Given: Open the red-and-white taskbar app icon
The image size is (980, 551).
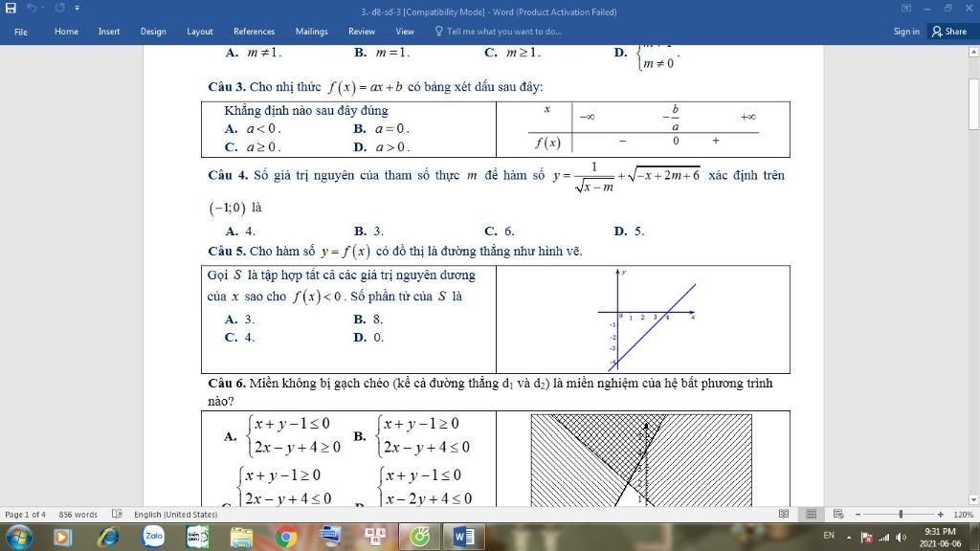Looking at the screenshot, I should [x=375, y=537].
